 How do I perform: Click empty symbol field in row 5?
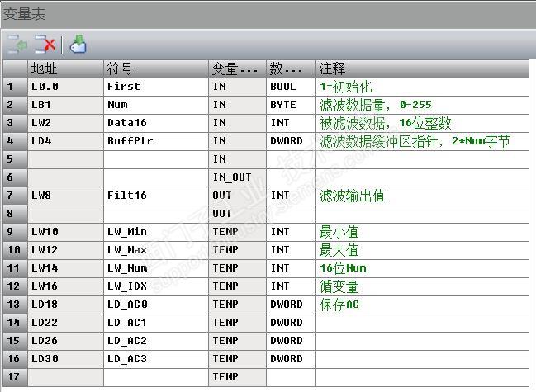click(156, 159)
